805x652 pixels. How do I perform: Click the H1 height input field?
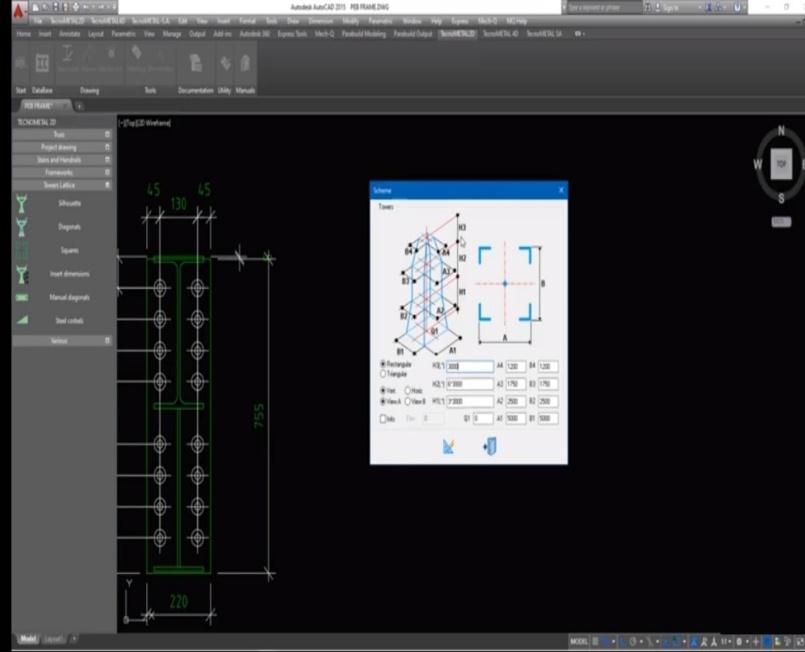tap(470, 401)
